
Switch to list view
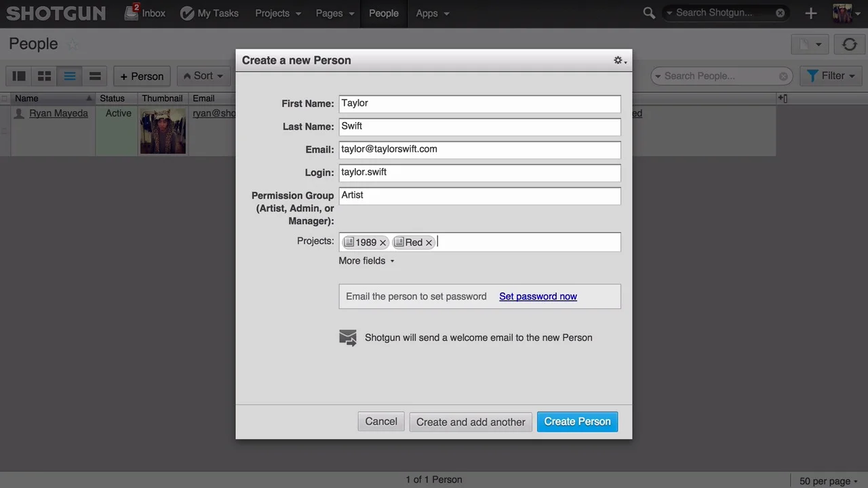click(70, 76)
